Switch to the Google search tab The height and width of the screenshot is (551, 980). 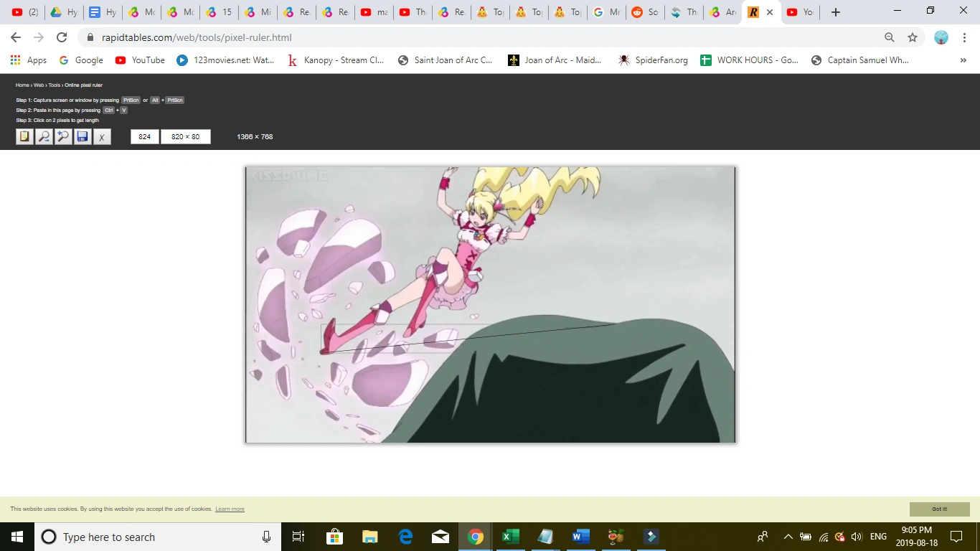[x=606, y=12]
